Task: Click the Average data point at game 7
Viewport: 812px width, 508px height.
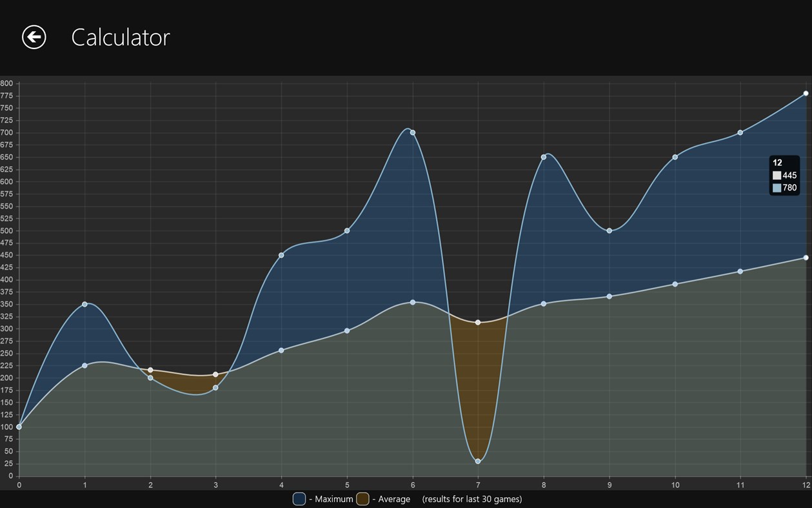Action: point(478,322)
